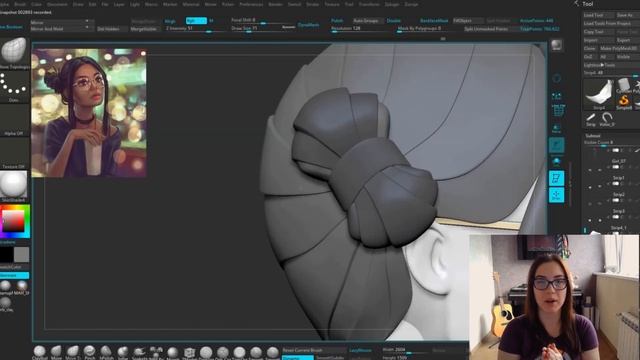Select the Gol_07 subtool row
640x360 pixels.
point(612,164)
